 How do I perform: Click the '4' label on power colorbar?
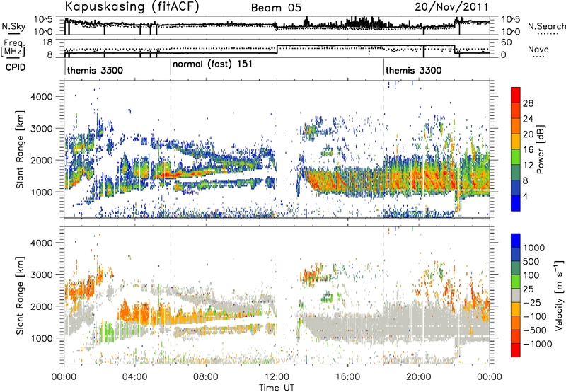pos(526,197)
